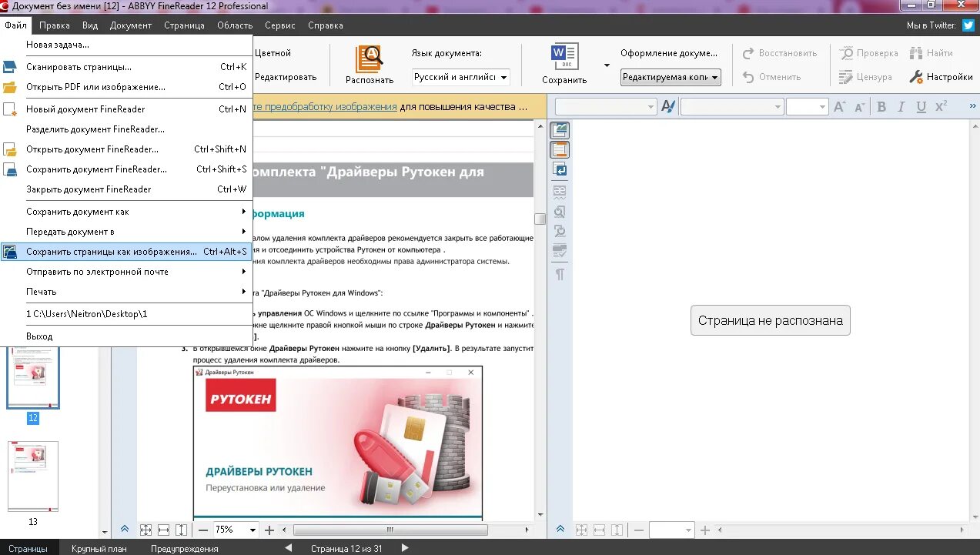Expand the Передать документ в submenu
This screenshot has height=555, width=980.
click(127, 232)
